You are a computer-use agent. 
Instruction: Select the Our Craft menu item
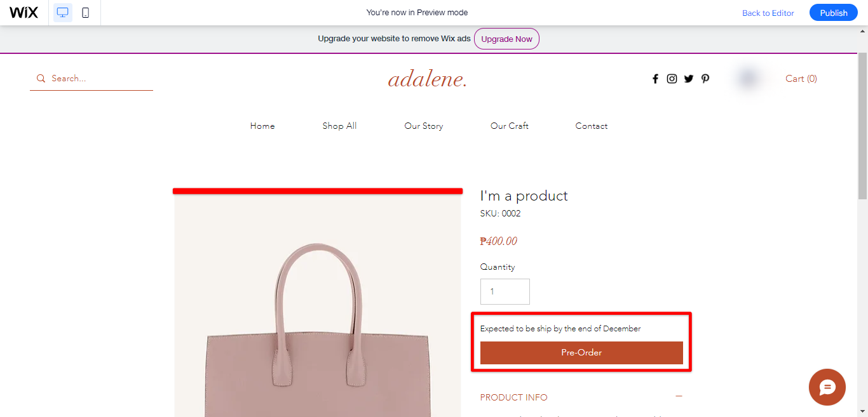(x=509, y=126)
